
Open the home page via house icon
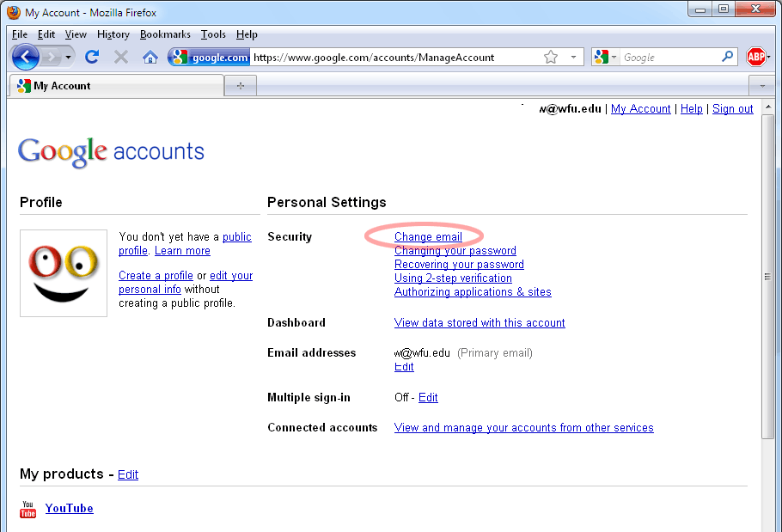150,57
